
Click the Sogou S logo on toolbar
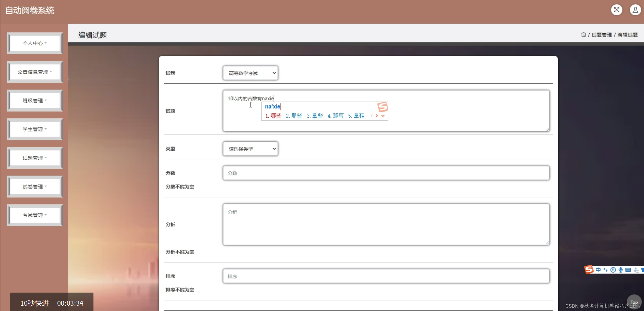(589, 269)
